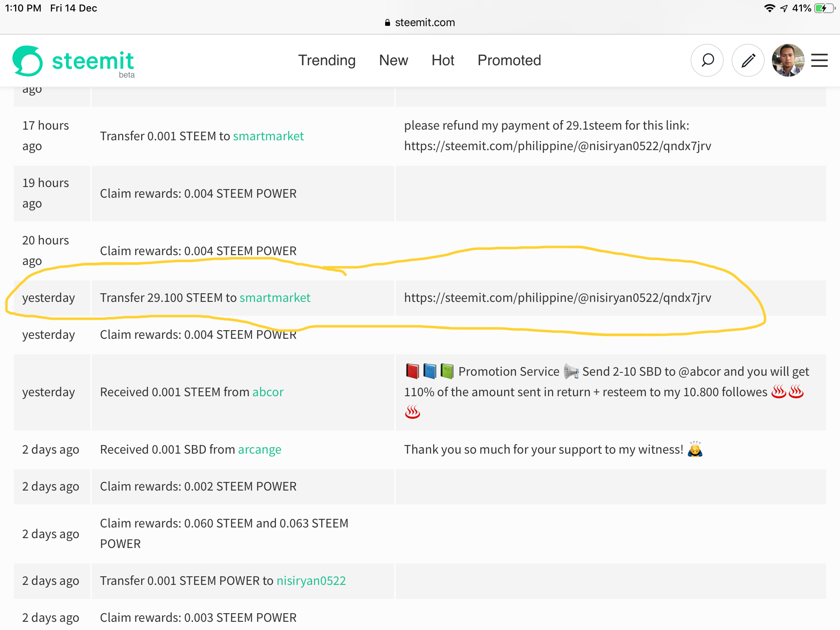Screen dimensions: 840x630
Task: Go to the Promoted tab
Action: tap(509, 60)
